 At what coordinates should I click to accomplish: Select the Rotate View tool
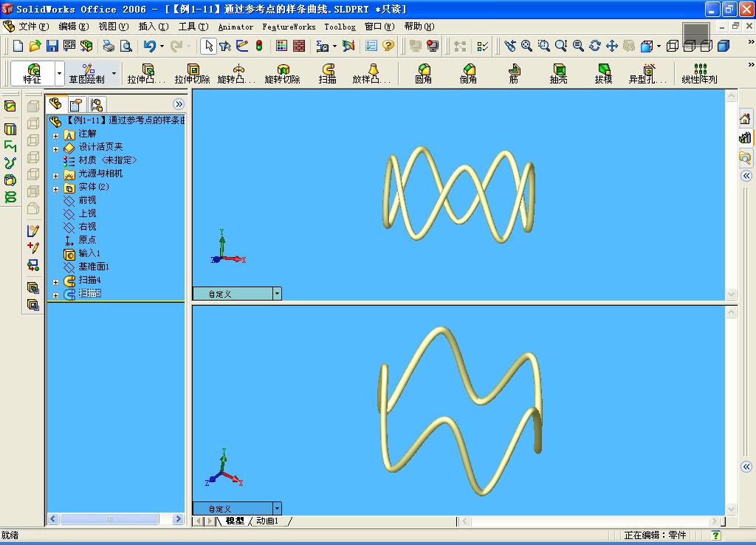595,46
